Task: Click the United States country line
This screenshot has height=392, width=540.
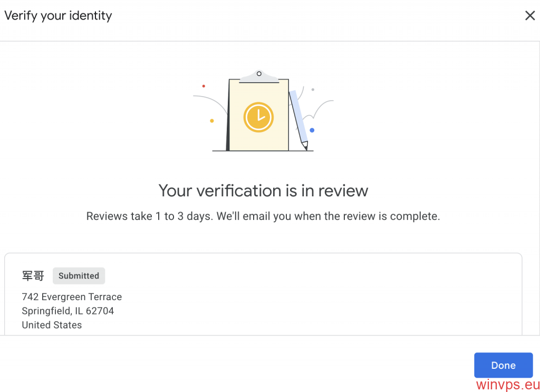Action: pyautogui.click(x=52, y=325)
